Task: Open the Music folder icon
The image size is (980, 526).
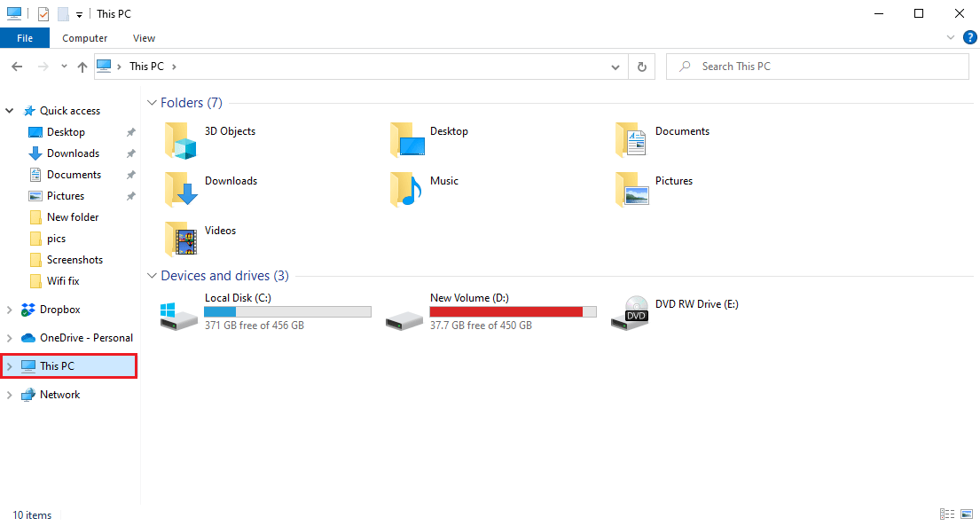Action: 405,189
